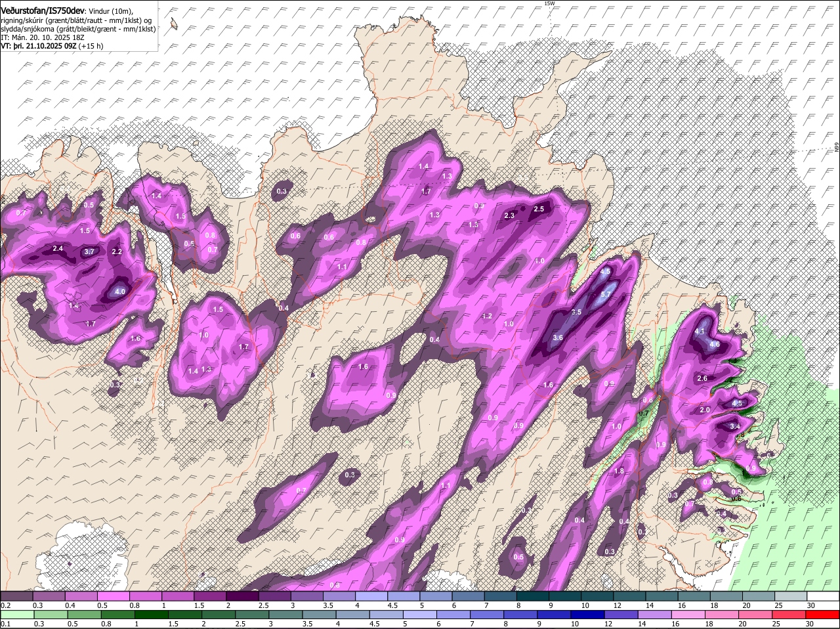Pick the white swatch ending the snow legend
The width and height of the screenshot is (840, 629).
823,596
